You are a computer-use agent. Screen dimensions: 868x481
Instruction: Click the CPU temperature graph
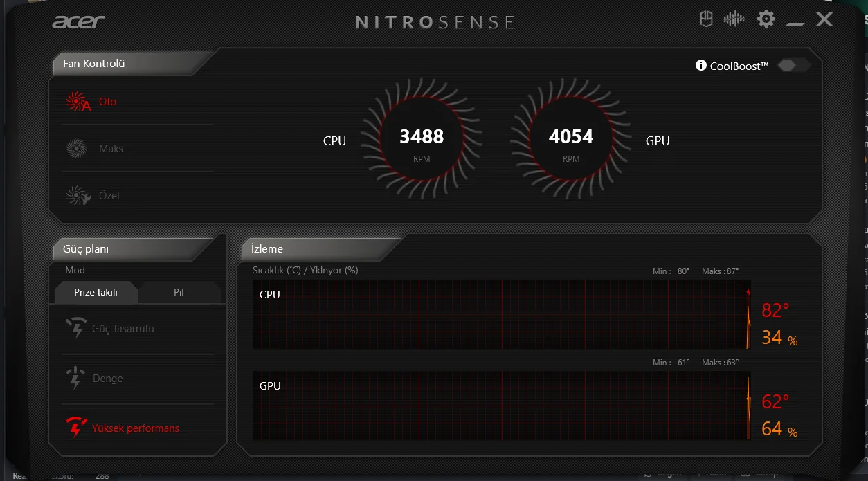pyautogui.click(x=502, y=314)
